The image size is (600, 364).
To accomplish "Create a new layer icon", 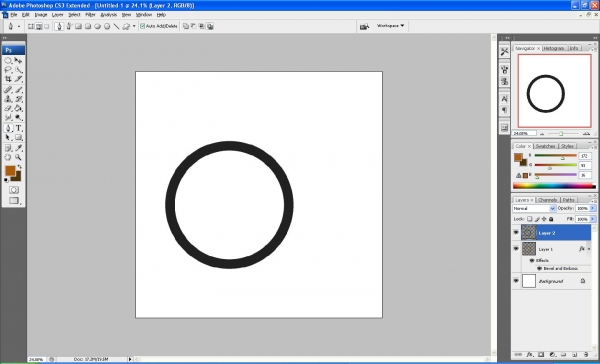I will coord(574,355).
